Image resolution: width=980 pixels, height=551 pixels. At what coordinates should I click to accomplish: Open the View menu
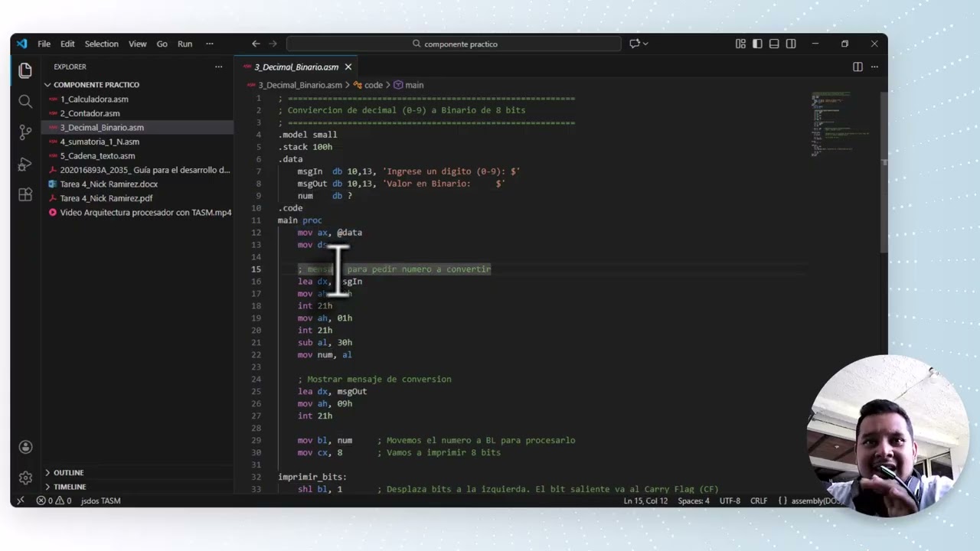(138, 44)
